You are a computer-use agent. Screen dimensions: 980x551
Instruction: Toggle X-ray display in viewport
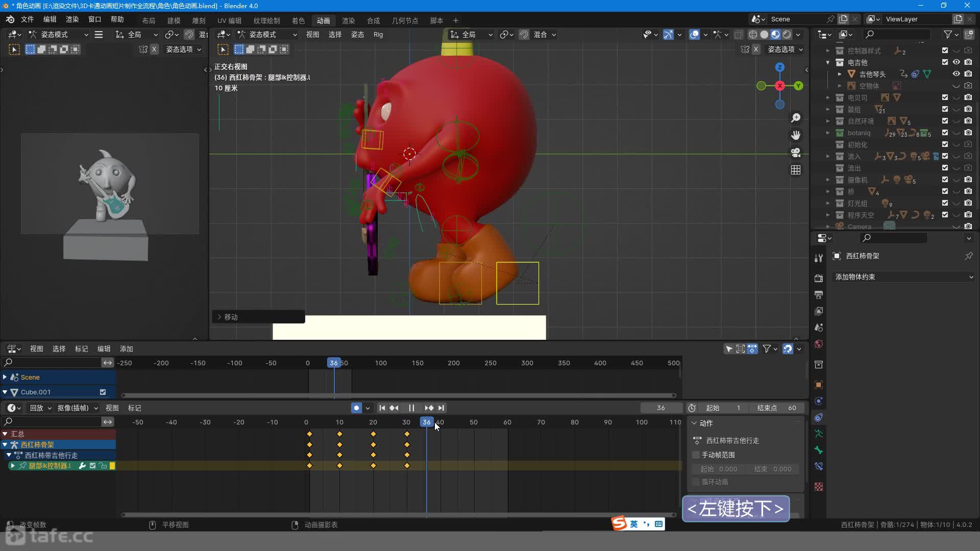click(739, 35)
